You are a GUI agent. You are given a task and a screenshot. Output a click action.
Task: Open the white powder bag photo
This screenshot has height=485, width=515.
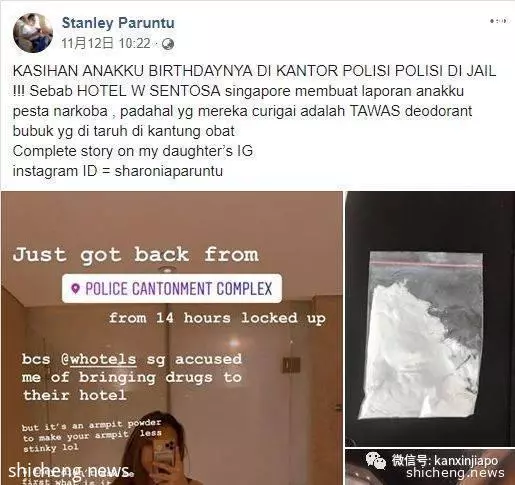(x=430, y=319)
